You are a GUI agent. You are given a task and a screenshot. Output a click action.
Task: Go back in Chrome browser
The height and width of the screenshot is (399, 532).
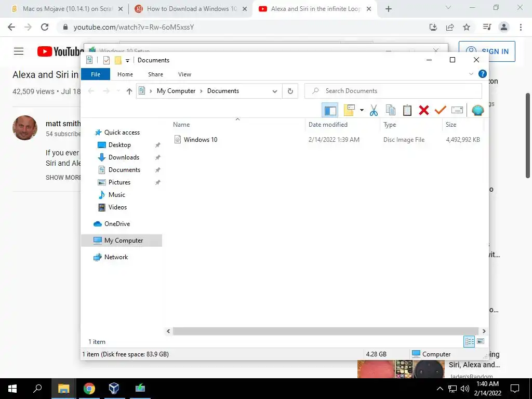[x=11, y=27]
